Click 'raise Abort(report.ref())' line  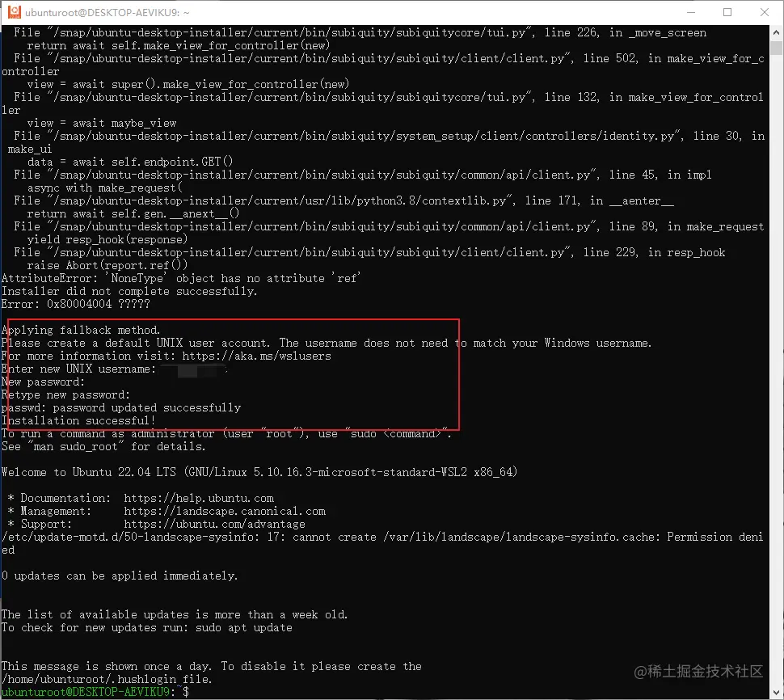(107, 265)
